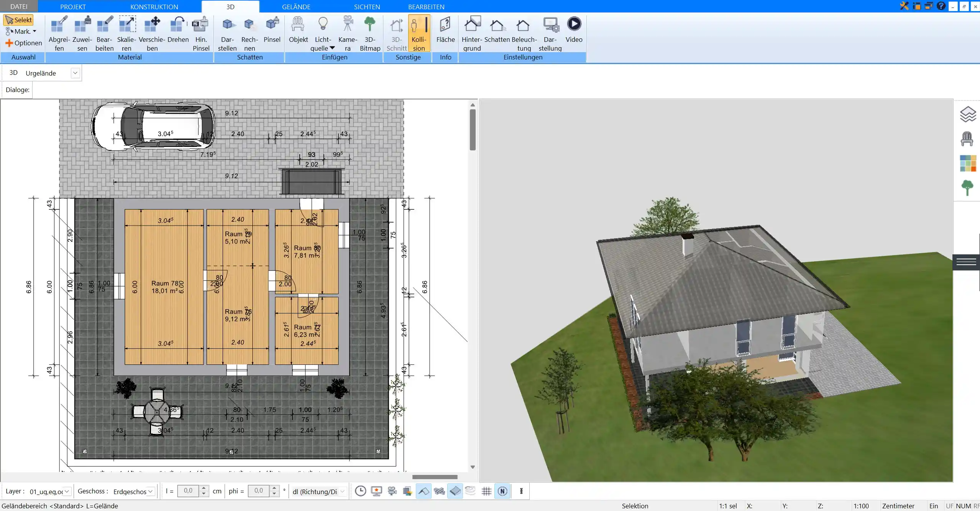Viewport: 980px width, 511px height.
Task: Click the cascade windows icon in title bar
Action: click(x=929, y=6)
